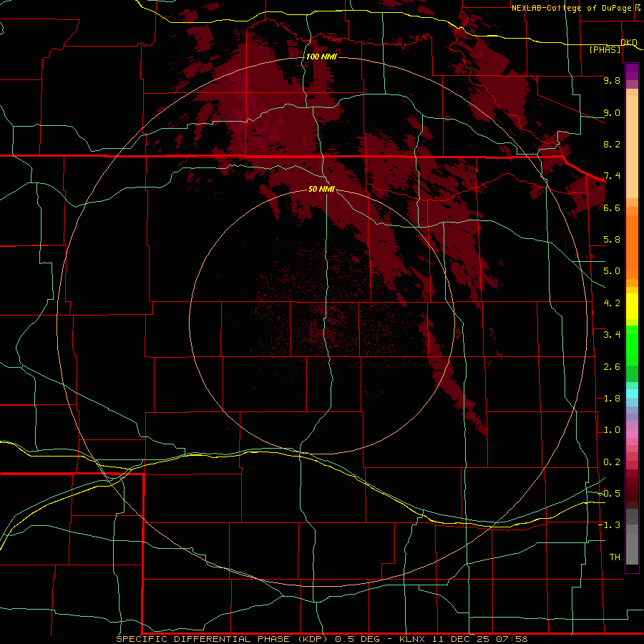Pick the pink band of the color bar
The width and height of the screenshot is (644, 644).
point(632,434)
